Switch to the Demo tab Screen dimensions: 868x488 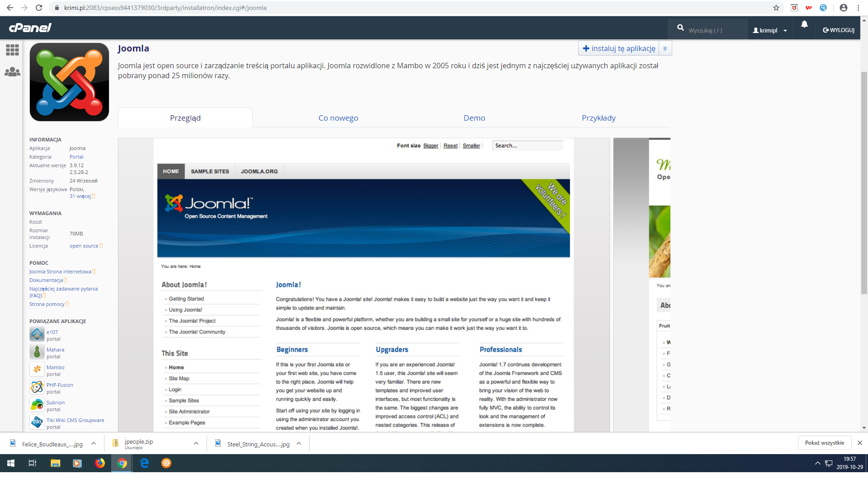[x=474, y=118]
